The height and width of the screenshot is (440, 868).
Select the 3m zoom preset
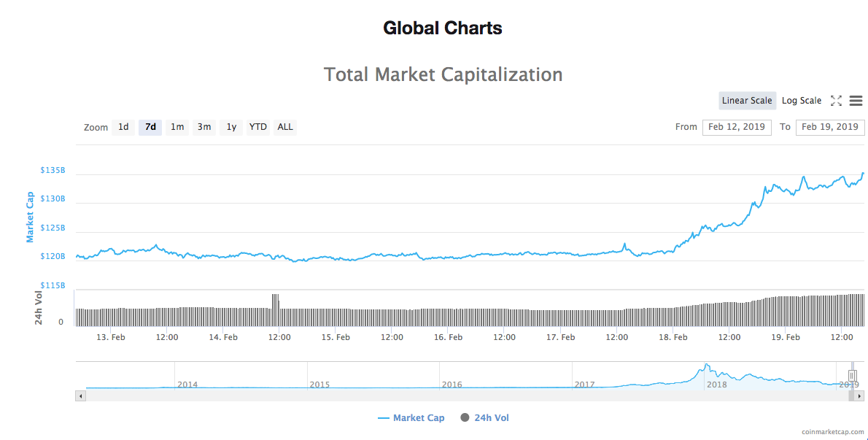[204, 126]
